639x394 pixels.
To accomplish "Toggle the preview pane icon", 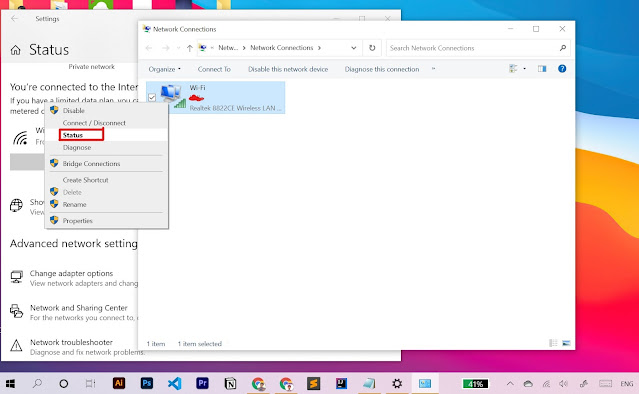I will (542, 68).
